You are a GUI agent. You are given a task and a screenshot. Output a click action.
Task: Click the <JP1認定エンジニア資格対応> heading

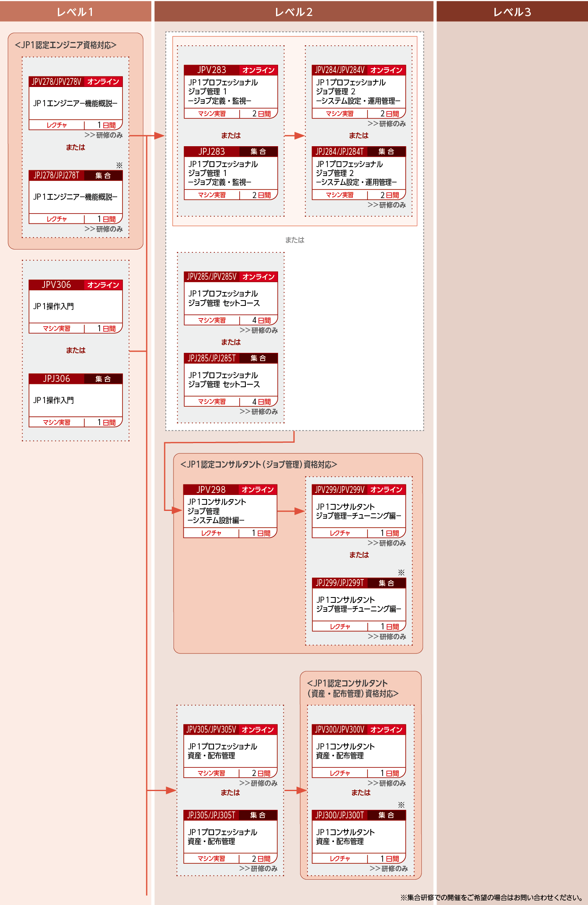click(66, 45)
